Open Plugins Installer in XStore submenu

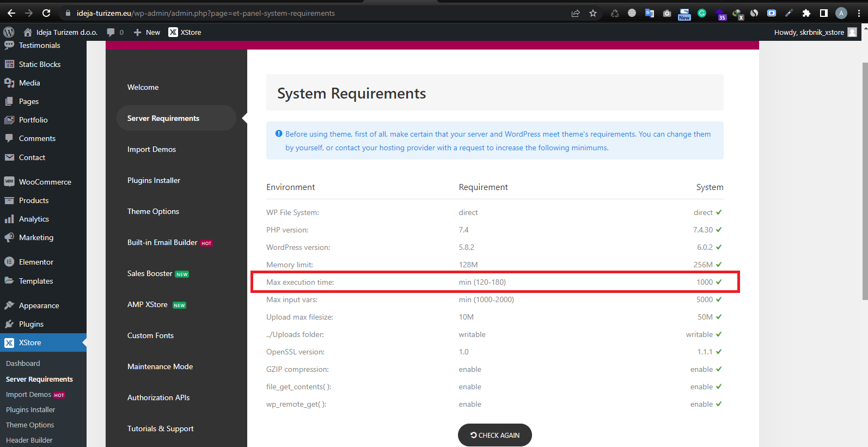click(30, 410)
